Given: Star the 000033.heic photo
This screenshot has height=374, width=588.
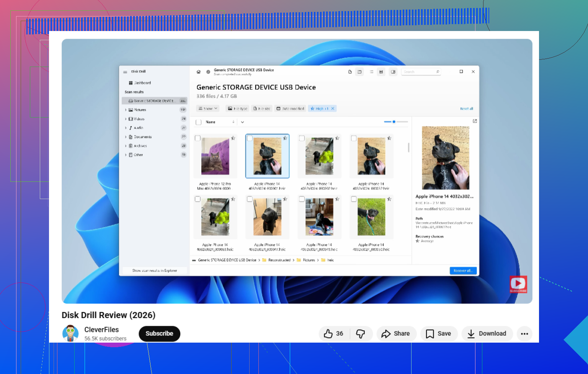Looking at the screenshot, I should pos(233,199).
